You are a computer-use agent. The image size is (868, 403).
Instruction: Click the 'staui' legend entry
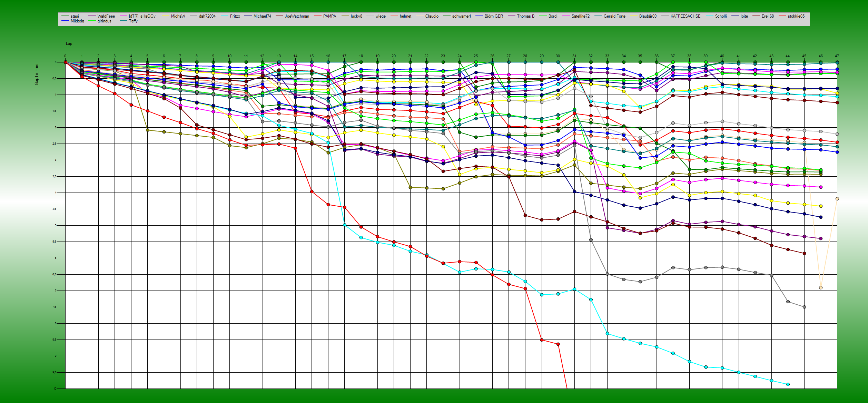click(75, 16)
